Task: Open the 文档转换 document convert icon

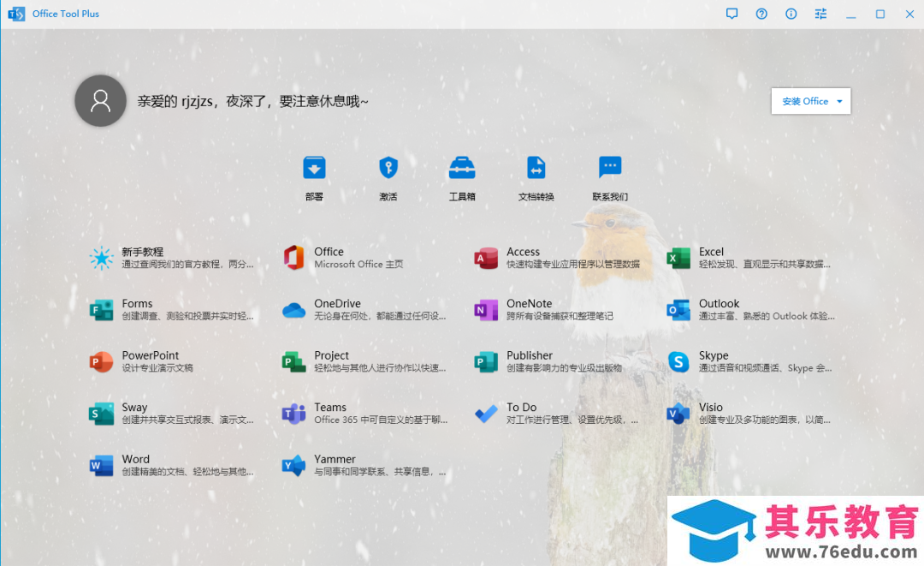Action: [536, 168]
